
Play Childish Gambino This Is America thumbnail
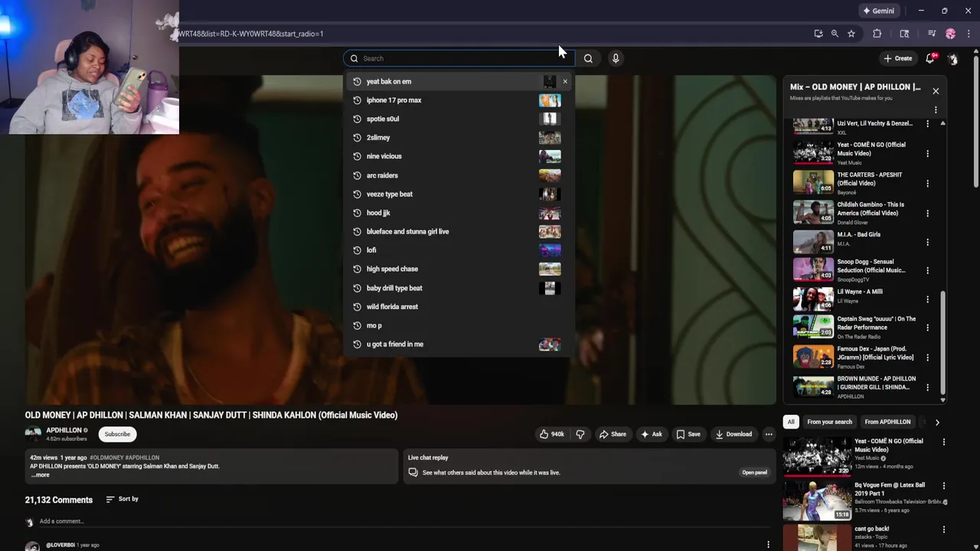tap(813, 212)
